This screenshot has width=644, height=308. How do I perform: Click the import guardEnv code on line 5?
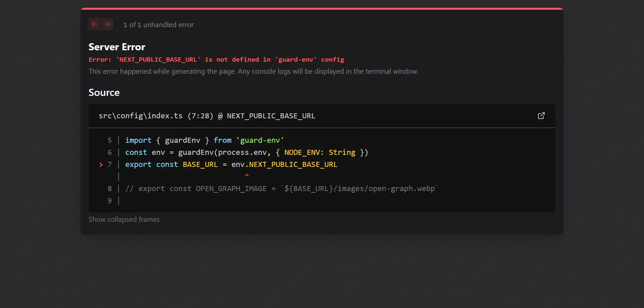tap(162, 140)
